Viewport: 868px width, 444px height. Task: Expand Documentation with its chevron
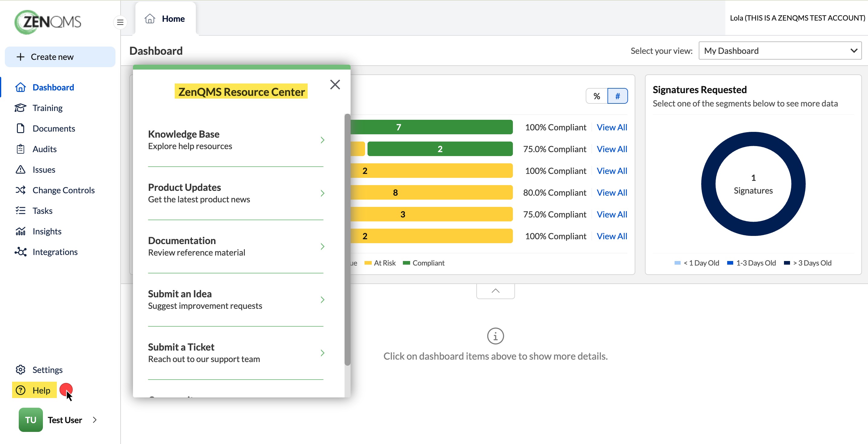tap(322, 246)
